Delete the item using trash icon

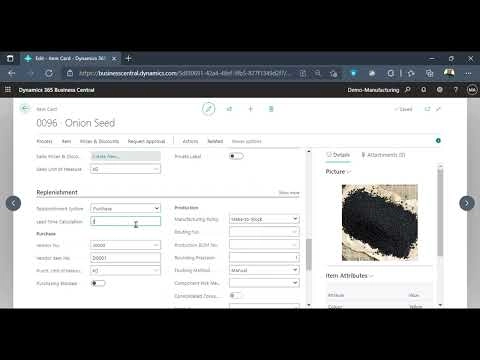pos(271,109)
